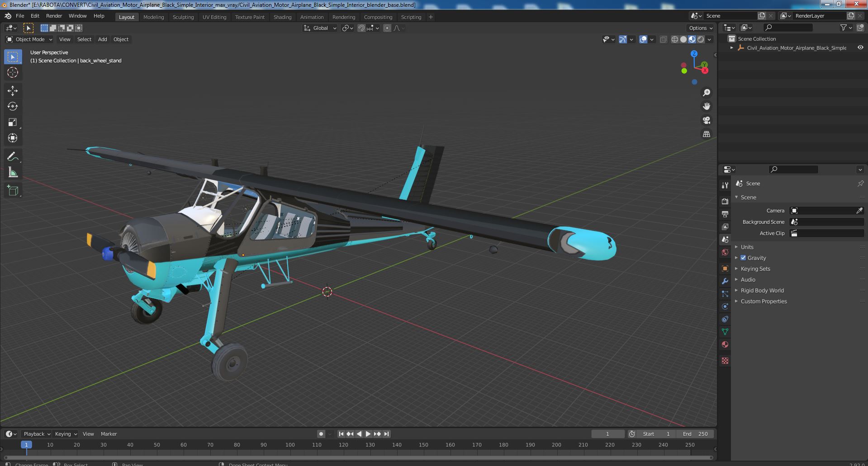Viewport: 868px width, 466px height.
Task: Open Texture properties tab
Action: pyautogui.click(x=725, y=361)
